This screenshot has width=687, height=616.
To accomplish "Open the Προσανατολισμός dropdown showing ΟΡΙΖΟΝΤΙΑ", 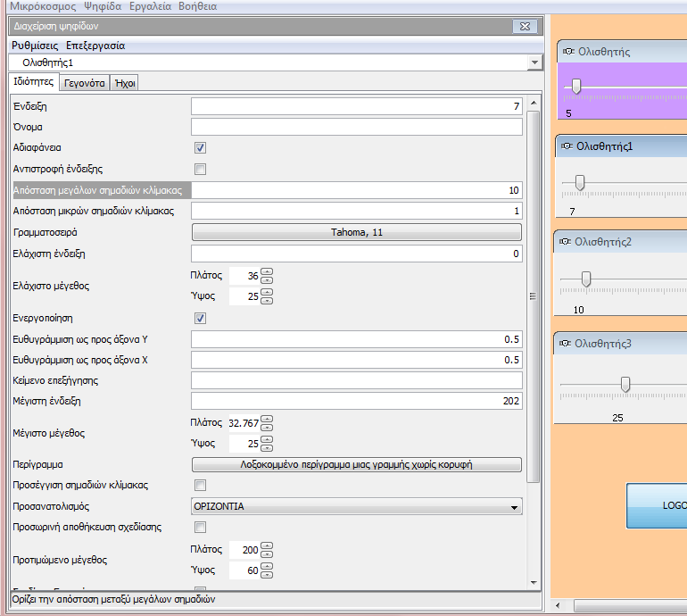I will (x=357, y=506).
